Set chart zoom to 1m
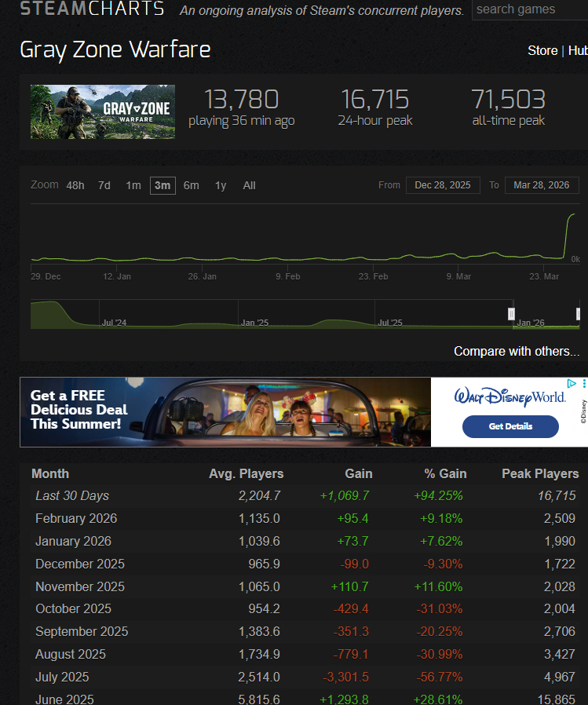Viewport: 588px width, 705px height. pos(133,185)
